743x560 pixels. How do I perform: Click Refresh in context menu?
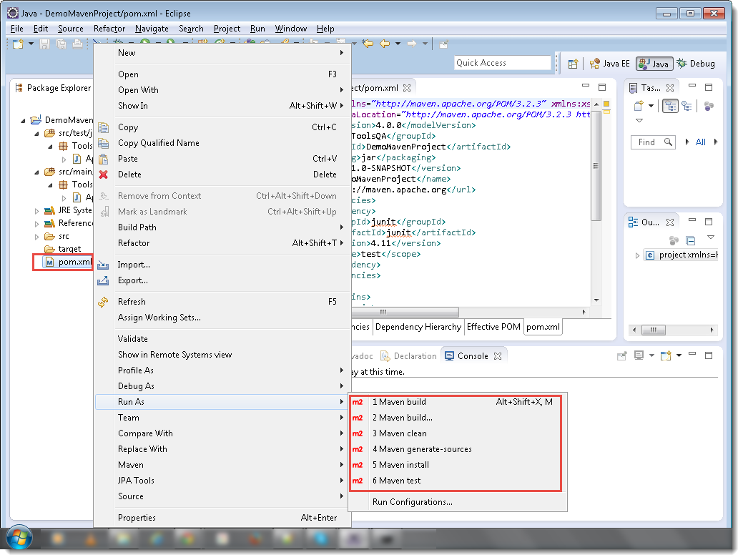pyautogui.click(x=222, y=302)
